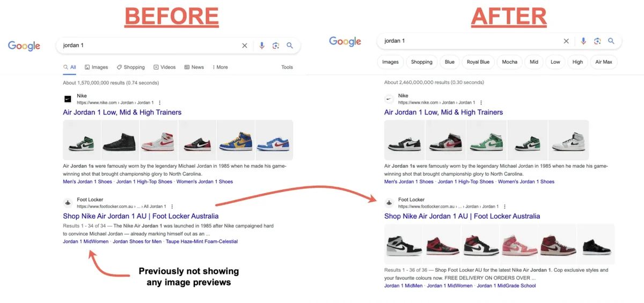644x303 pixels.
Task: Open Air Jordan 1 Low, Mid & High Trainers in BEFORE
Action: pos(122,112)
